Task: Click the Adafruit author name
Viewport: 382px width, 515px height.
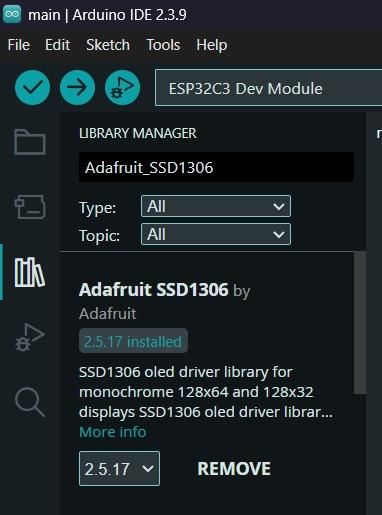Action: (108, 314)
